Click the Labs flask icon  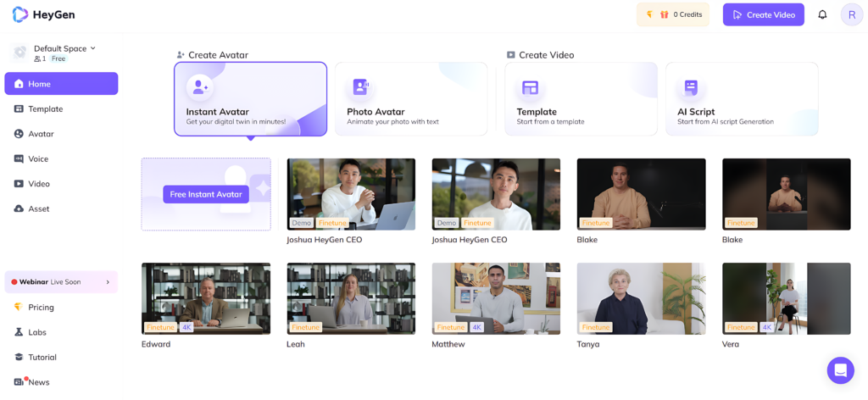click(19, 332)
